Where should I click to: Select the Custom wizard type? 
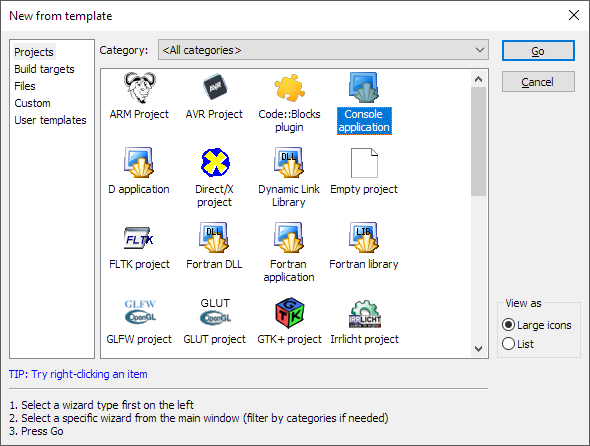pos(32,103)
